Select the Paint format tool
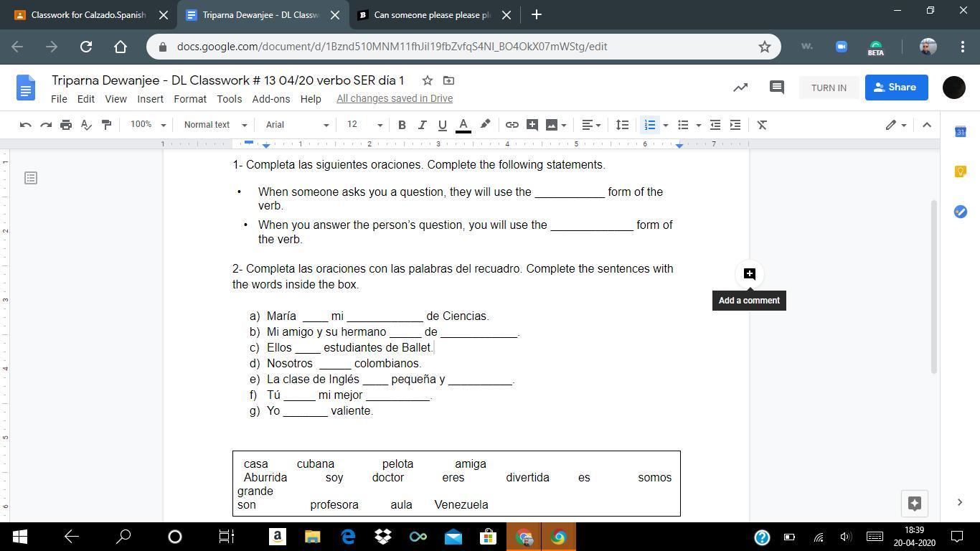The image size is (980, 551). point(106,125)
